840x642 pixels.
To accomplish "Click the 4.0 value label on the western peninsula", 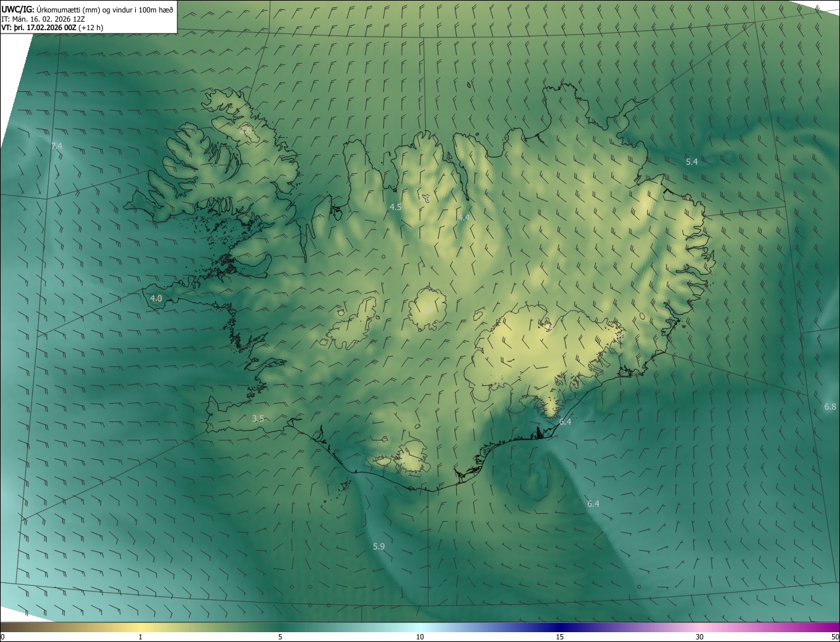I will pos(156,298).
